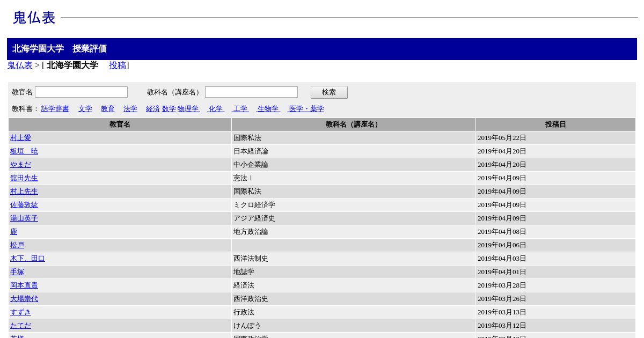
Task: Select the 西洋政治史 course cell
Action: coord(354,299)
